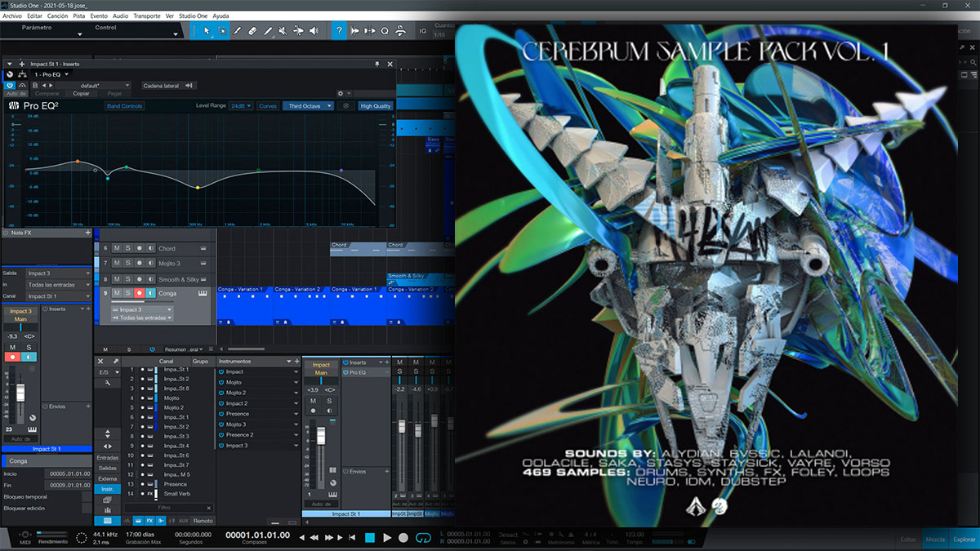Adjust the Impact 3 inspector volume fader
Screen dimensions: 980x551
pos(20,394)
